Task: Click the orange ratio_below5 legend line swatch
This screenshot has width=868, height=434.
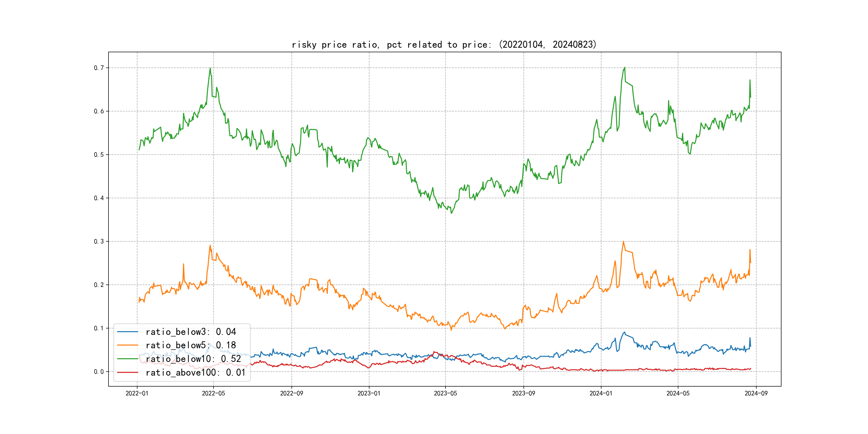Action: (x=127, y=345)
